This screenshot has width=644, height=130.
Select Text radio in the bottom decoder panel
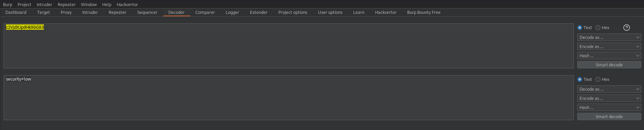tap(585, 80)
